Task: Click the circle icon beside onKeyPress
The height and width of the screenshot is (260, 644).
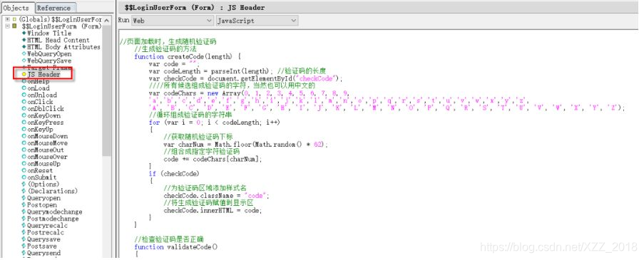Action: coord(24,123)
